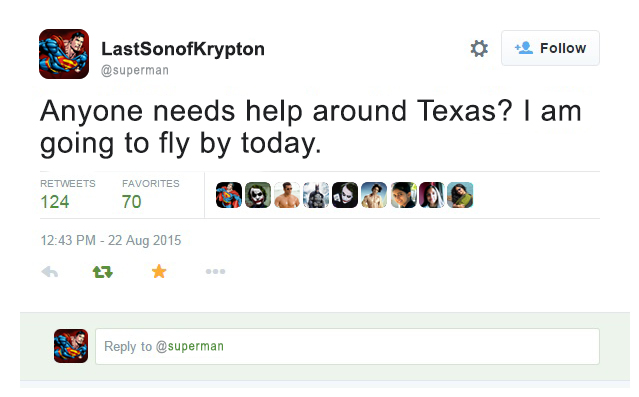Image resolution: width=639 pixels, height=397 pixels.
Task: Open the more options ellipsis menu
Action: [x=215, y=271]
